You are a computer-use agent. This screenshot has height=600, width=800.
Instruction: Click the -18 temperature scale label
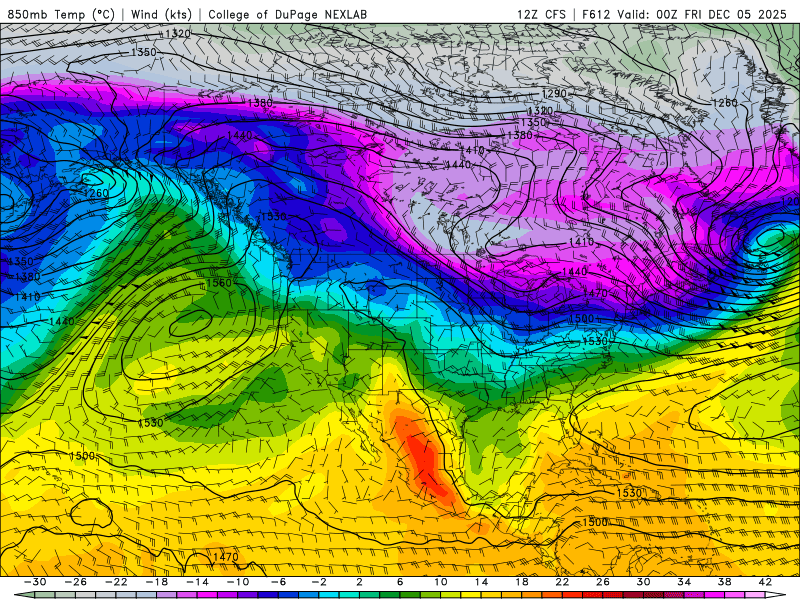(x=157, y=582)
